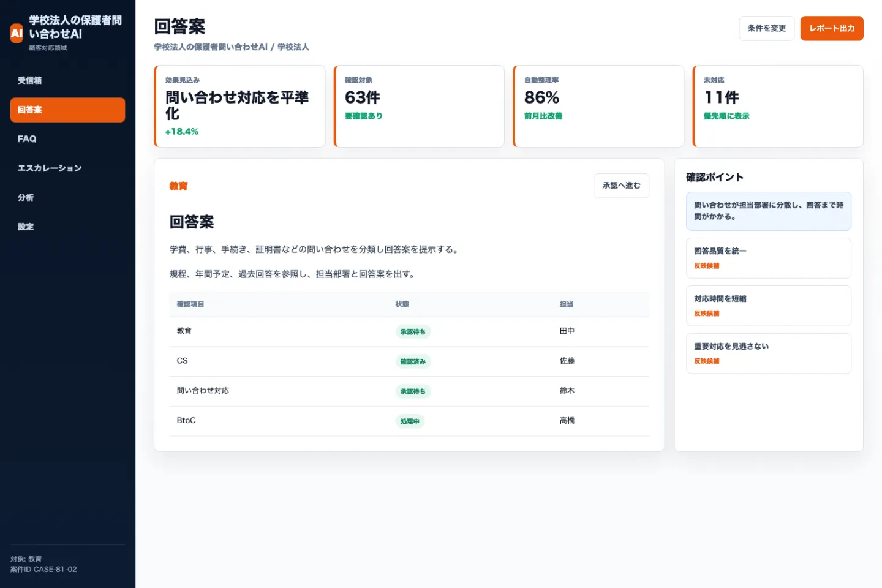882x588 pixels.
Task: Click the orange AI logo icon
Action: tap(17, 33)
